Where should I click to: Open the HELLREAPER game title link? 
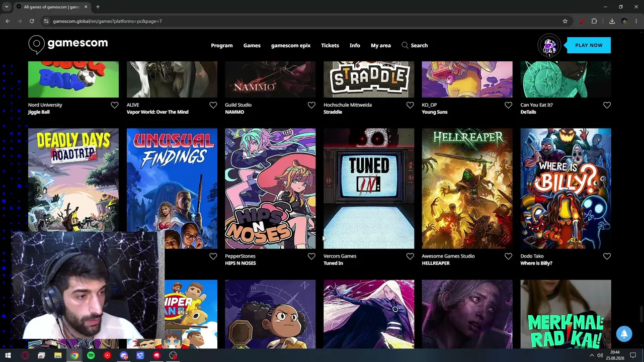pos(436,263)
